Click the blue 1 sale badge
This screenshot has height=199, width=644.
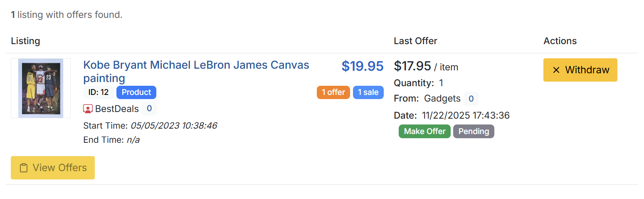[x=368, y=92]
